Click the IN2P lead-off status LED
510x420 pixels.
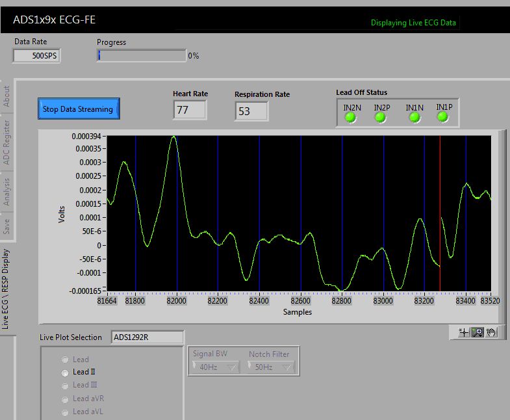(x=380, y=117)
